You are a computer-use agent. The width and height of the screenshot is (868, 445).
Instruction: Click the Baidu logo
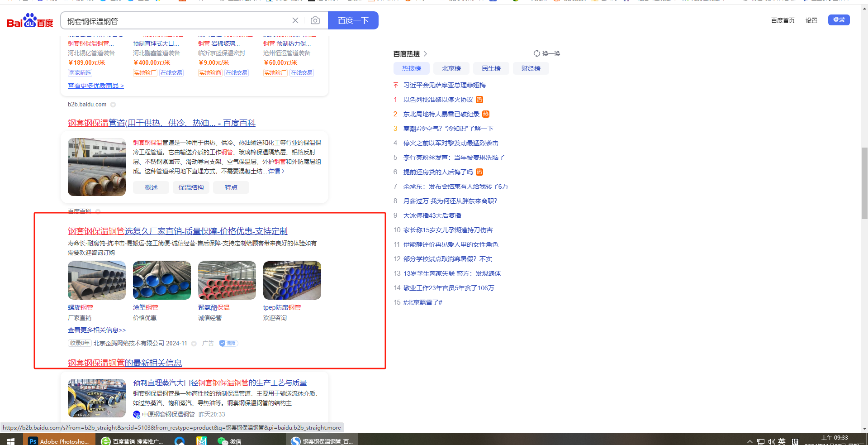30,21
